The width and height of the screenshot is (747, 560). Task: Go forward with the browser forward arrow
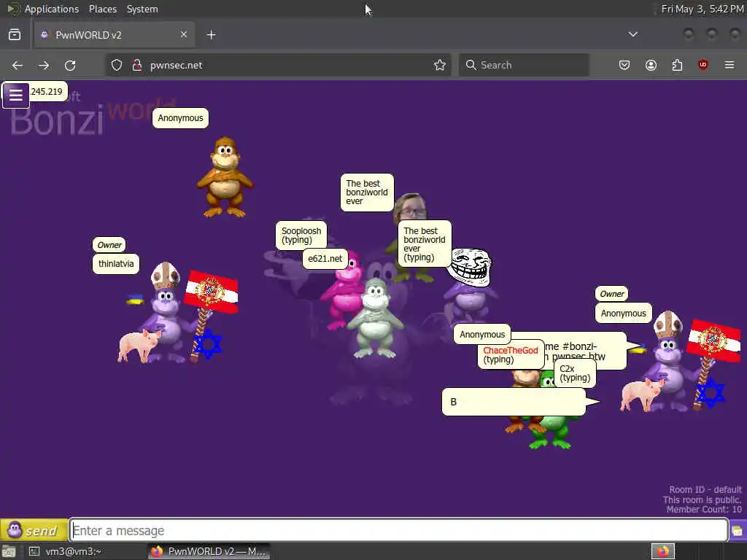44,65
